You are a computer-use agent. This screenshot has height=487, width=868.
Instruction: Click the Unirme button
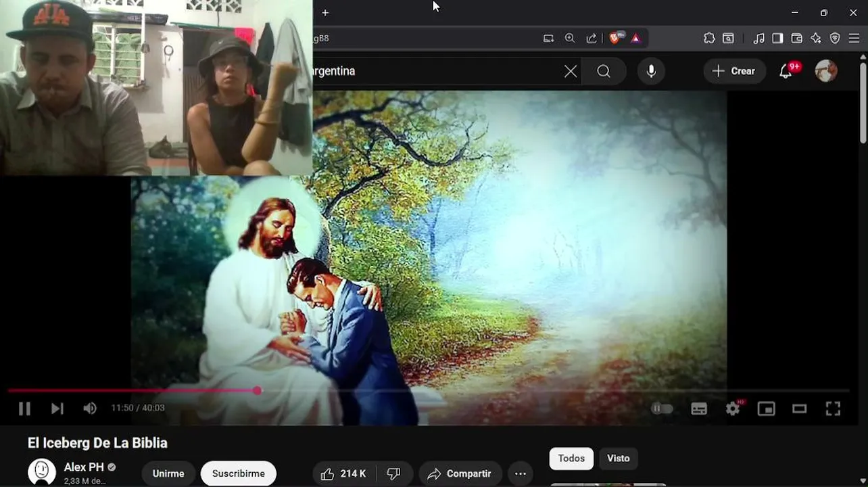click(x=168, y=473)
